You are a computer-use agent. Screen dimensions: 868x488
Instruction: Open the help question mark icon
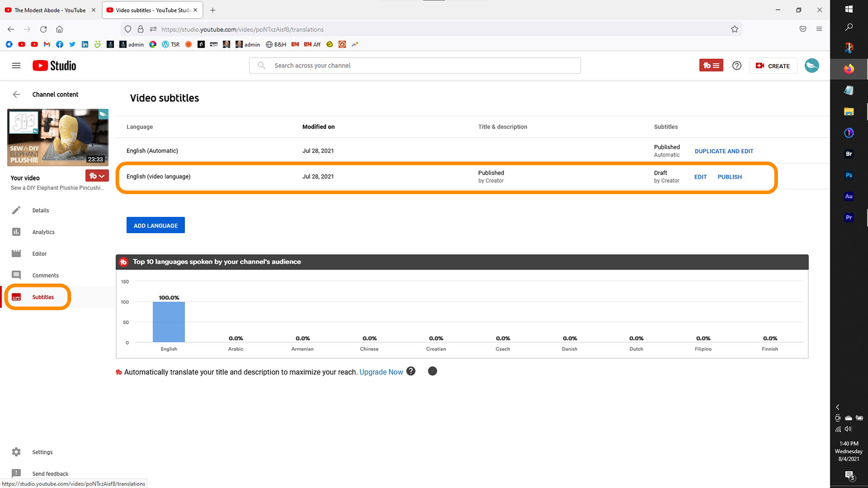click(737, 66)
